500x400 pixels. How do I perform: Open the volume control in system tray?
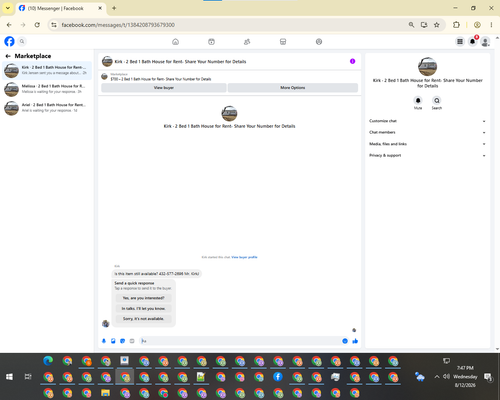[446, 377]
